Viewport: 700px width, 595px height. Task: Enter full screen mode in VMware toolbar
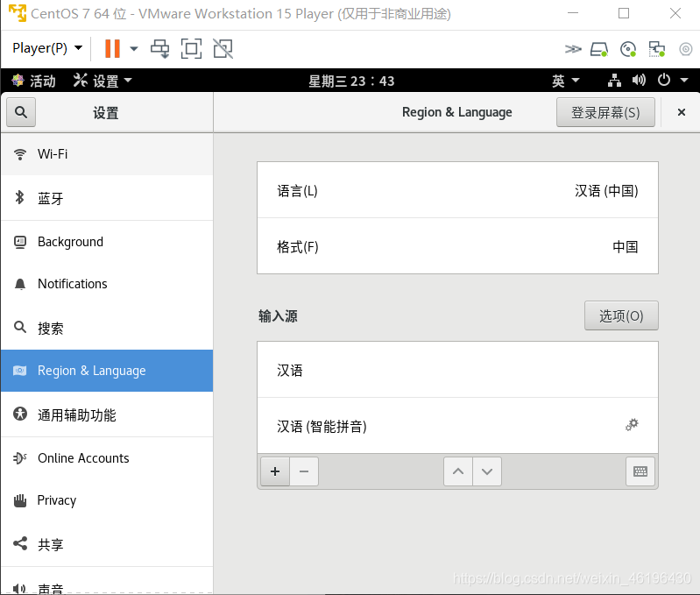[x=191, y=49]
